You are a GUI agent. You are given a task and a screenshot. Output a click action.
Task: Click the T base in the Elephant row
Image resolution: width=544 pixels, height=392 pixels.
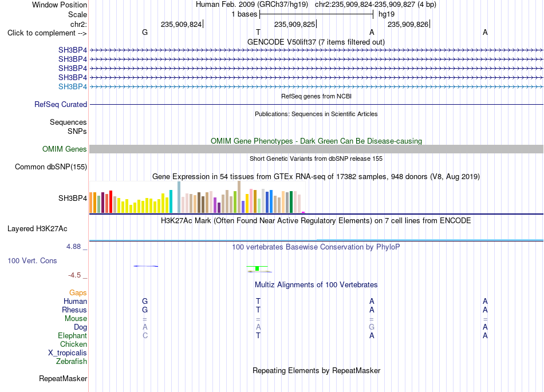click(258, 335)
